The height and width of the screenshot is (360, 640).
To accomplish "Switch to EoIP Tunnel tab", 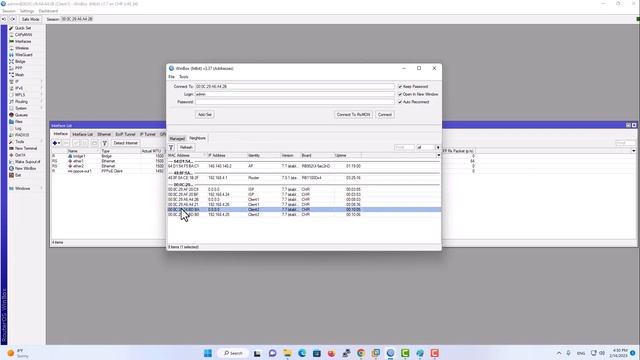I will (125, 134).
